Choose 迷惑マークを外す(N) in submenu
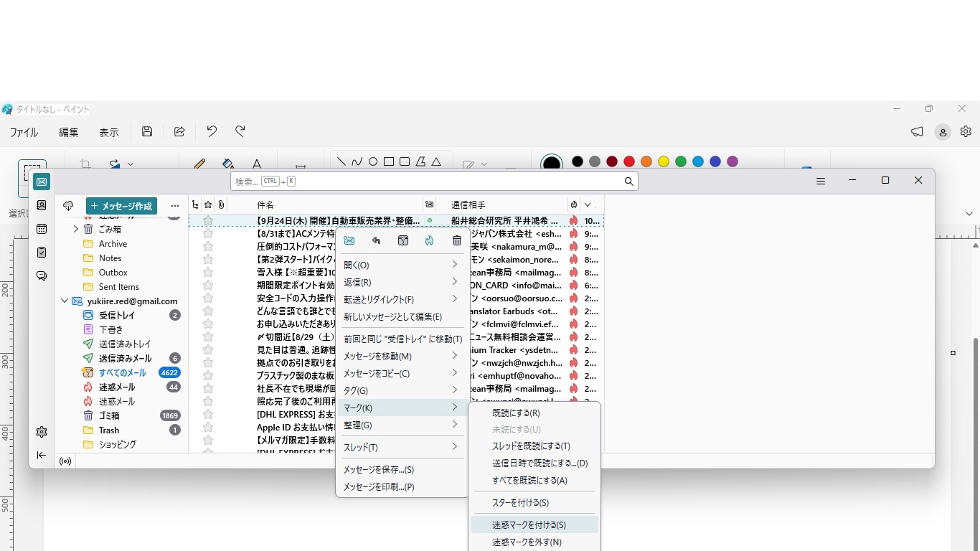Image resolution: width=980 pixels, height=551 pixels. pos(534,542)
